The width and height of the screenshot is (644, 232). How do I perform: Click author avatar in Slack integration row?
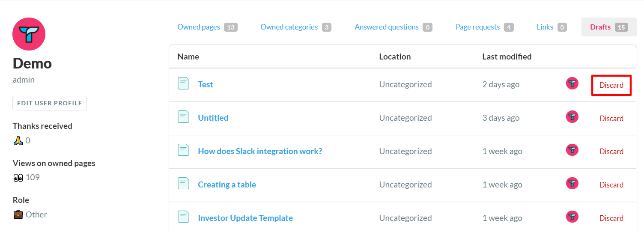click(572, 150)
